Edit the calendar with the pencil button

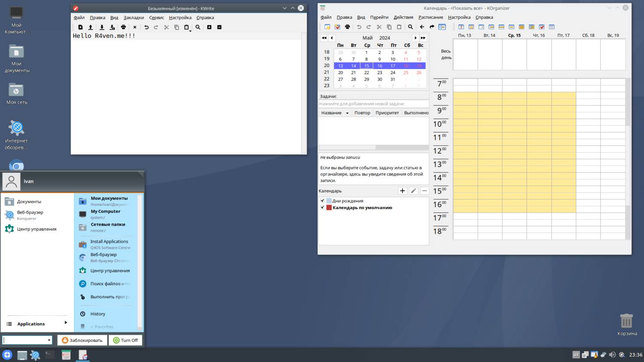[413, 191]
